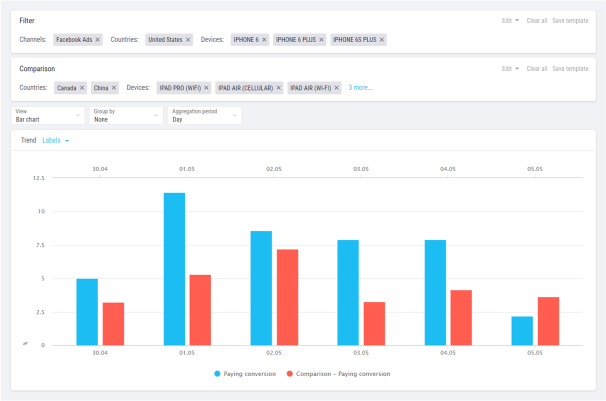The height and width of the screenshot is (401, 606).
Task: Toggle Comparison – Paying conversion legend series
Action: (338, 373)
